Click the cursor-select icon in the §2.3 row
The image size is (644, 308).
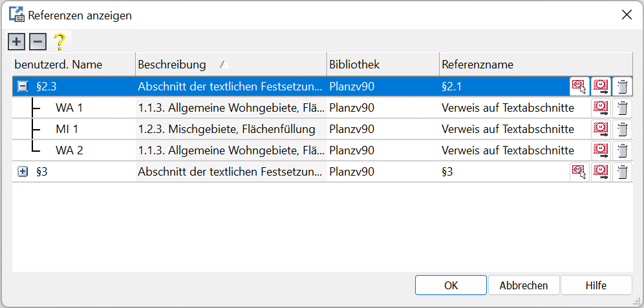tap(579, 87)
